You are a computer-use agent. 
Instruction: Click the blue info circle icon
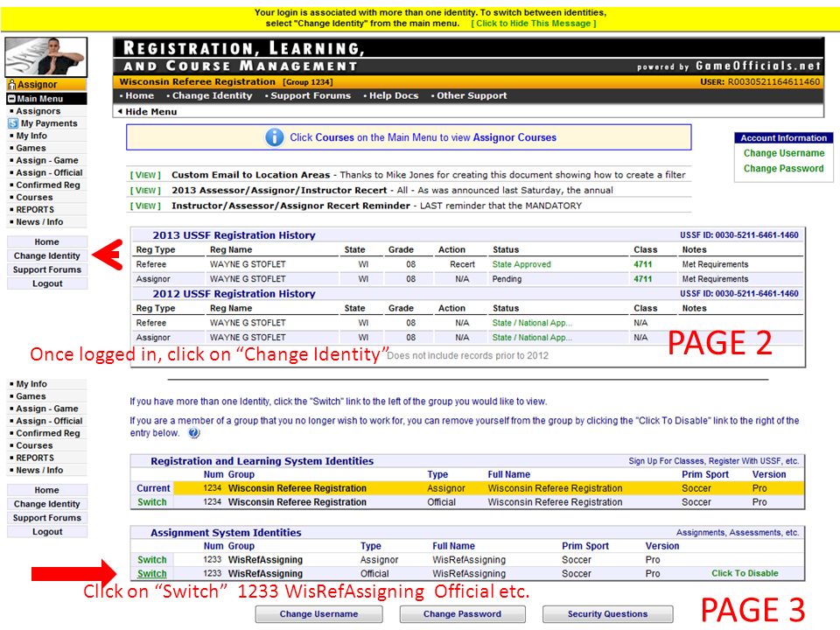pos(274,137)
